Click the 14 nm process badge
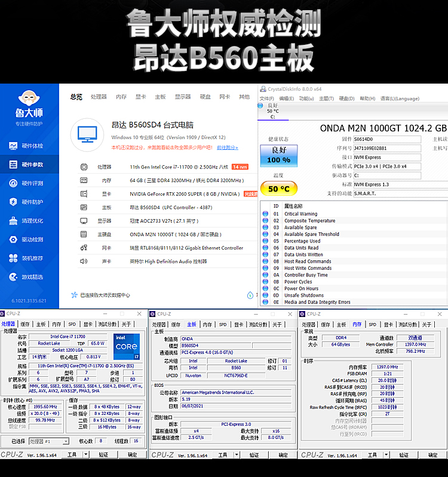This screenshot has height=477, width=448. tap(240, 167)
